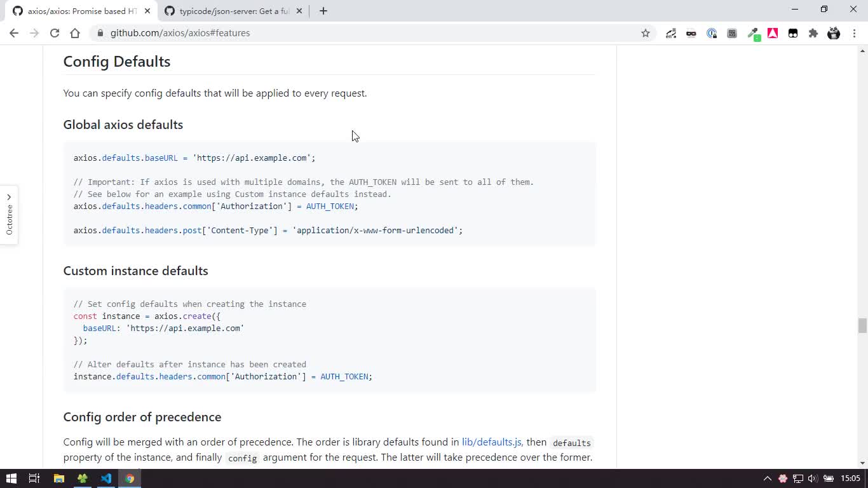Image resolution: width=868 pixels, height=488 pixels.
Task: Open the red arrow extension icon
Action: 773,33
